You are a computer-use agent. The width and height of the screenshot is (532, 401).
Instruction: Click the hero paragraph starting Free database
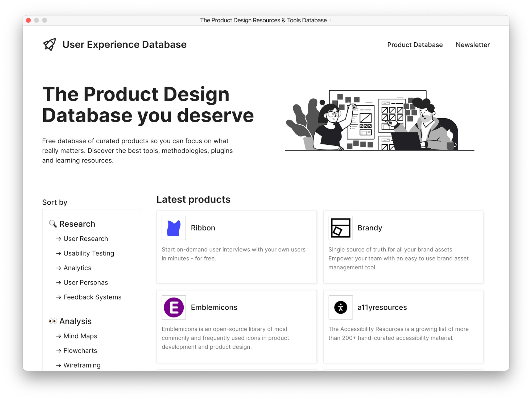pos(137,151)
